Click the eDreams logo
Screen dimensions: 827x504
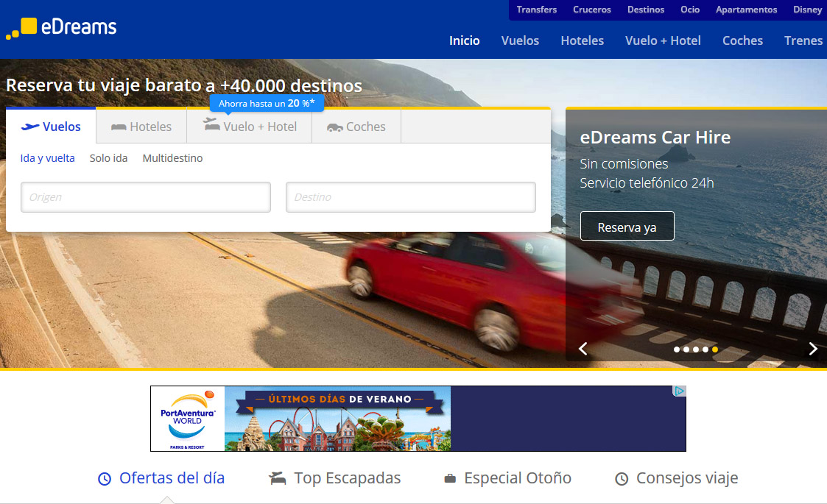point(61,28)
